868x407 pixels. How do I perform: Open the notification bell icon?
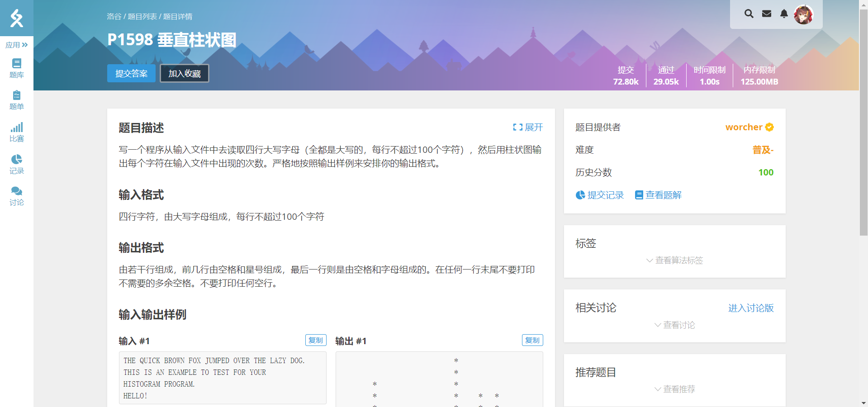click(784, 14)
